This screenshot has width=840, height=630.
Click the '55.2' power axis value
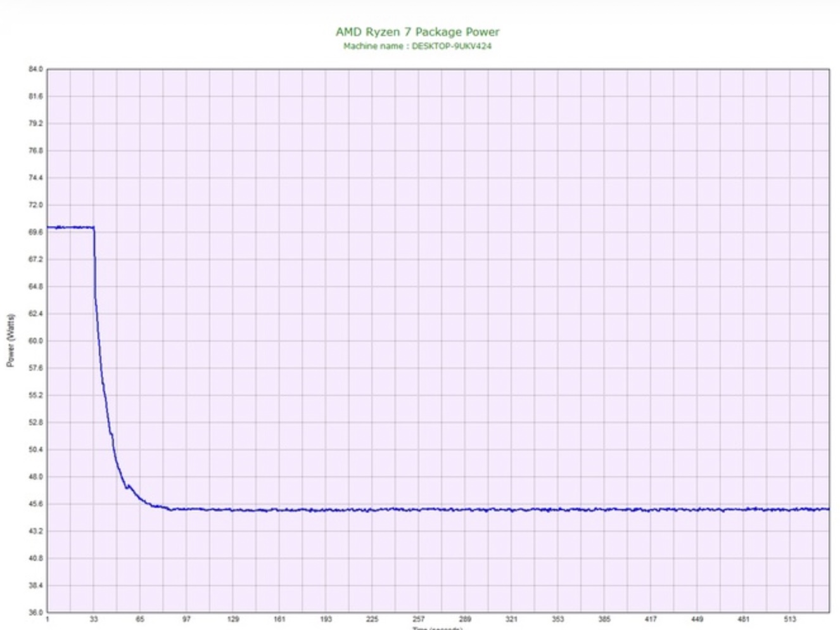(35, 395)
